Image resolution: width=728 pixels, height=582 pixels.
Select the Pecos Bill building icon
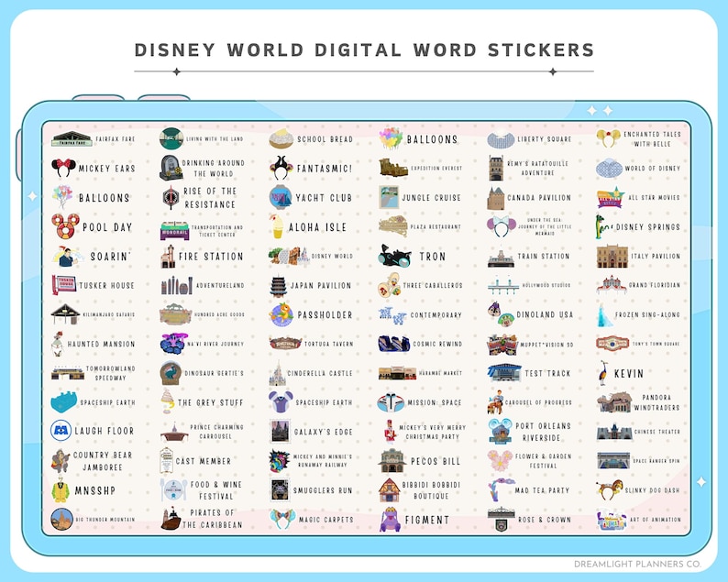[392, 461]
